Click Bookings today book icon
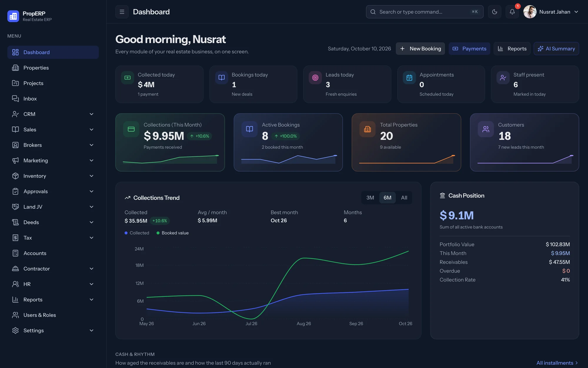This screenshot has height=368, width=588. 222,78
